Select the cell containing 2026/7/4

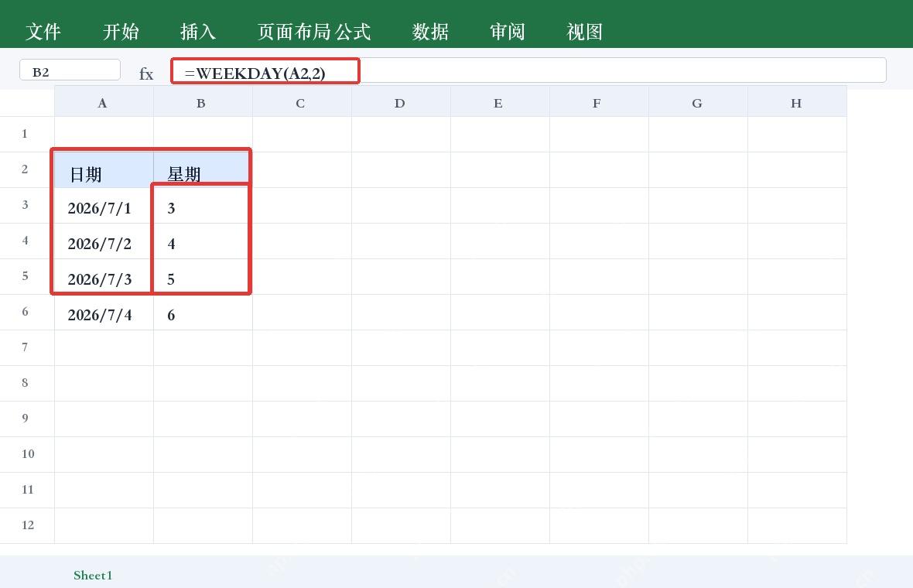coord(104,312)
